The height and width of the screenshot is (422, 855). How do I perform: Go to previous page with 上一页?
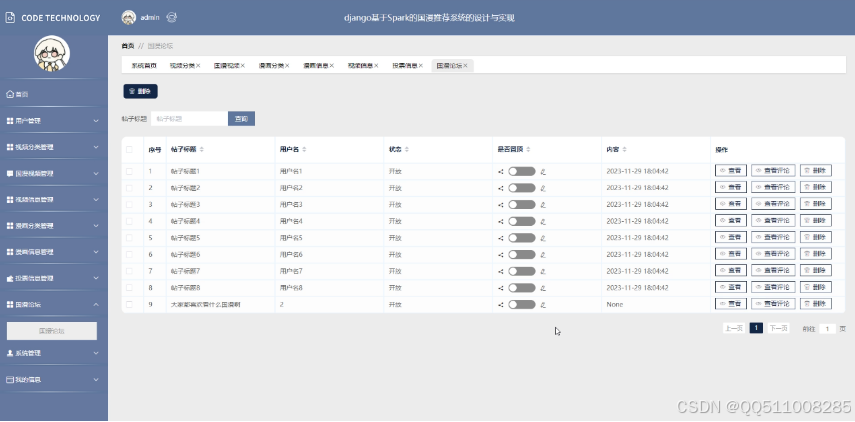[x=733, y=328]
